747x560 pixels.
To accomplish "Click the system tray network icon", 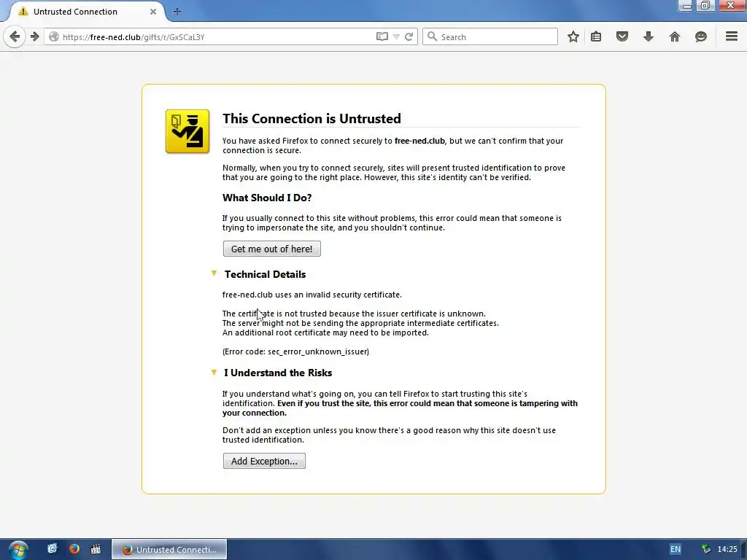I will pos(706,549).
